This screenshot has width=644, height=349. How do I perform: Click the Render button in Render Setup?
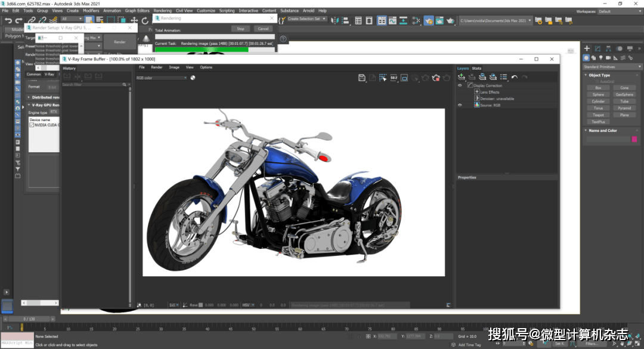[119, 42]
